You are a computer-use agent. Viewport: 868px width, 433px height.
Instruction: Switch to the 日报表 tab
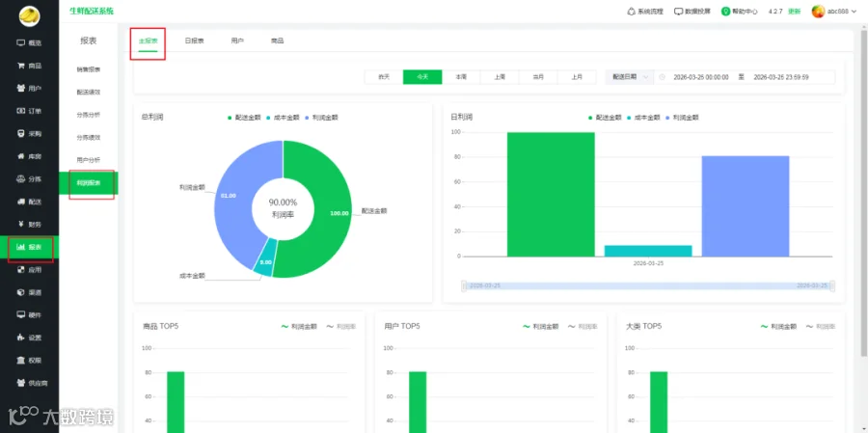coord(194,41)
